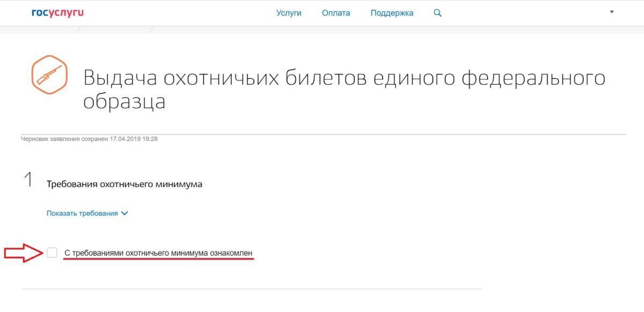644x312 pixels.
Task: Click the large step number 1
Action: point(28,181)
